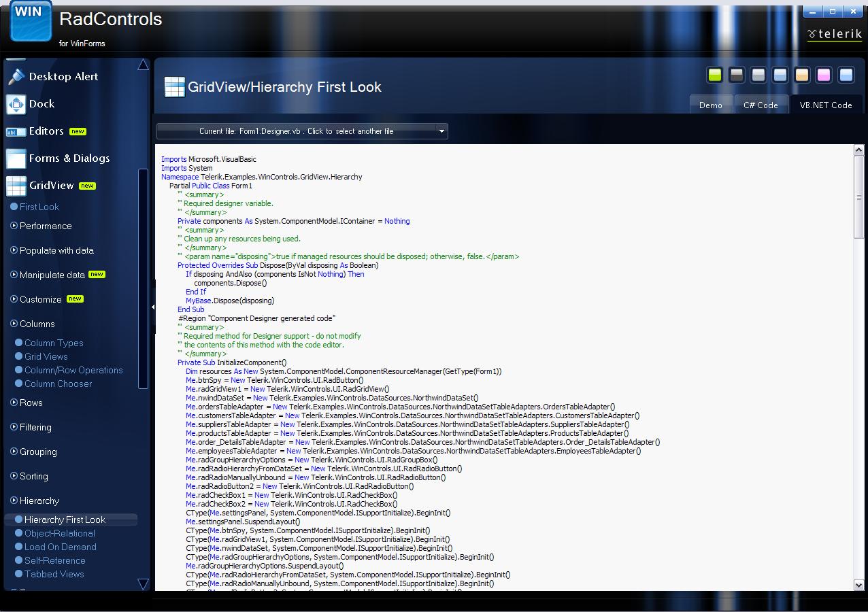The height and width of the screenshot is (612, 868).
Task: Click the 'Imports Microsoft.VisualBasic' code line
Action: [209, 159]
